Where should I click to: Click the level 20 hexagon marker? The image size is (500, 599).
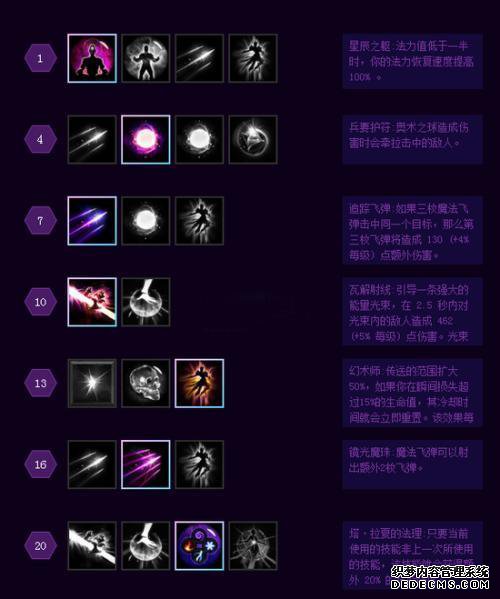click(x=40, y=546)
